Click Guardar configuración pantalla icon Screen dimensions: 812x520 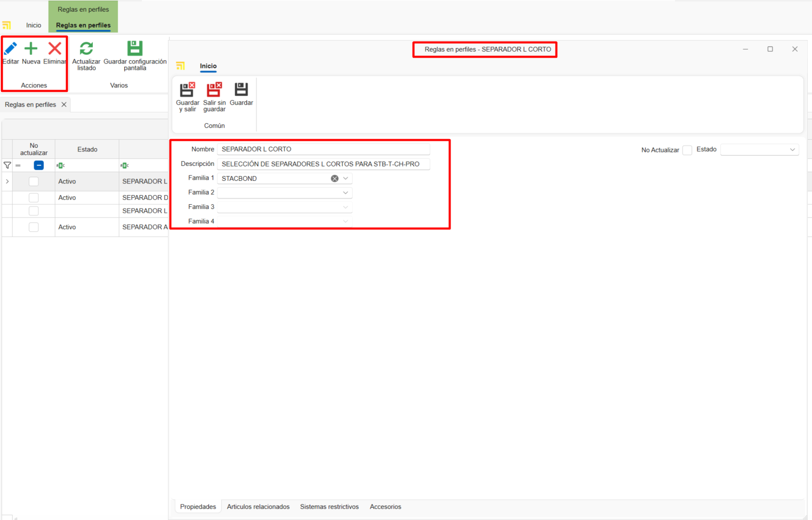[x=135, y=49]
